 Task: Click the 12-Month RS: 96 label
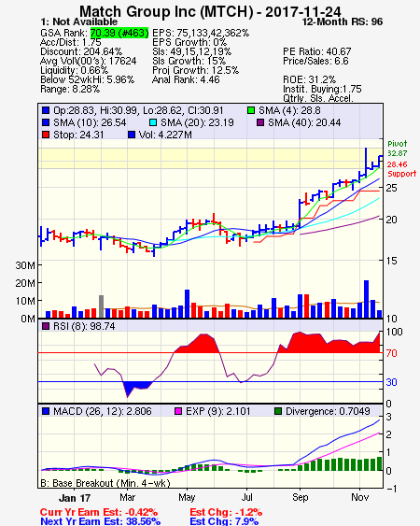343,21
